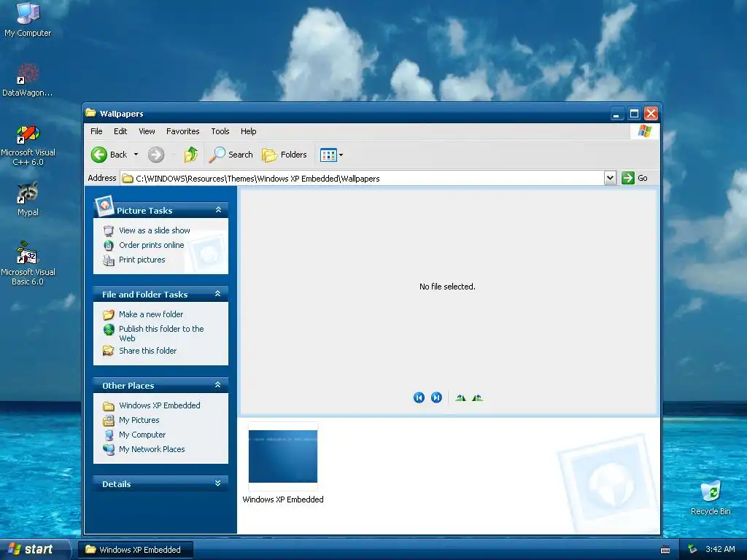The image size is (747, 560).
Task: Click the grayed Forward arrow button
Action: coord(156,155)
